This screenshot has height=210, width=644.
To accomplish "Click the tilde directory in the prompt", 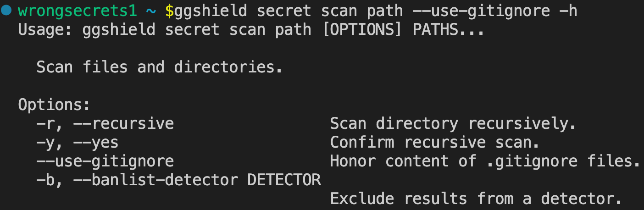I will (151, 11).
